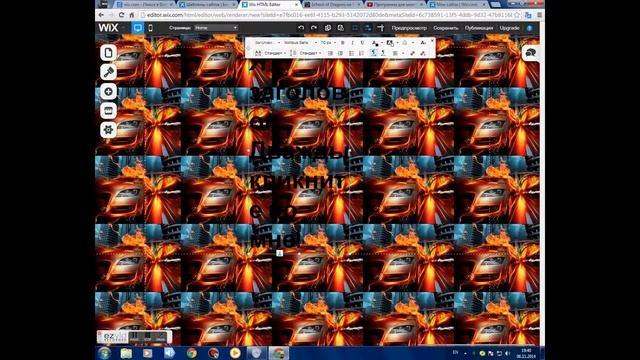Undo the last action in the Wix top bar
The width and height of the screenshot is (640, 360).
[301, 28]
